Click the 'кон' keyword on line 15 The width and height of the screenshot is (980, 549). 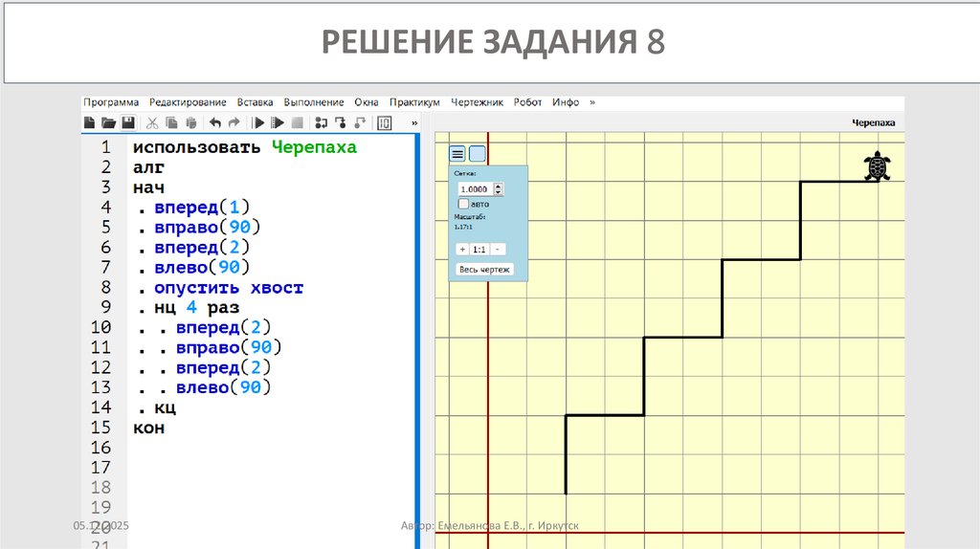(148, 428)
